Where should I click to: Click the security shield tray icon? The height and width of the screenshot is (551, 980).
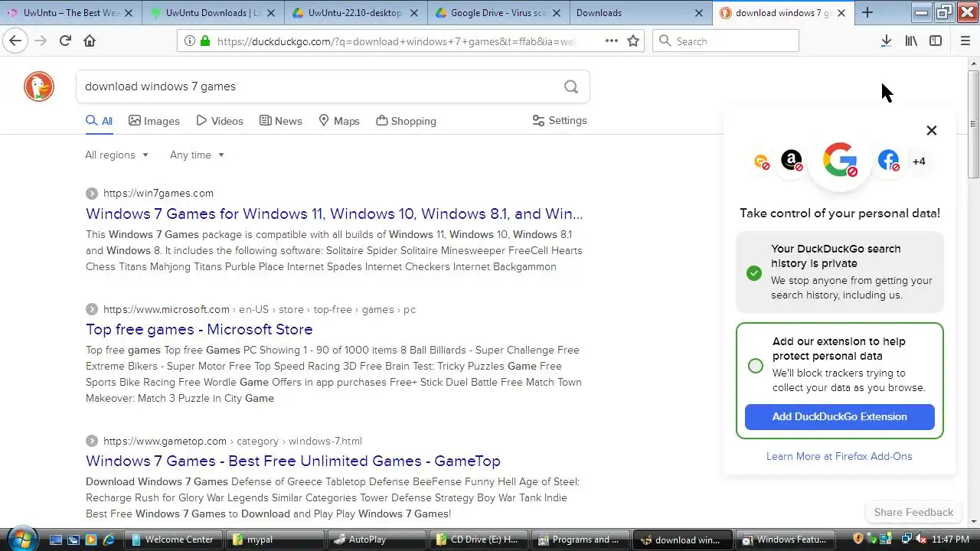click(x=858, y=539)
